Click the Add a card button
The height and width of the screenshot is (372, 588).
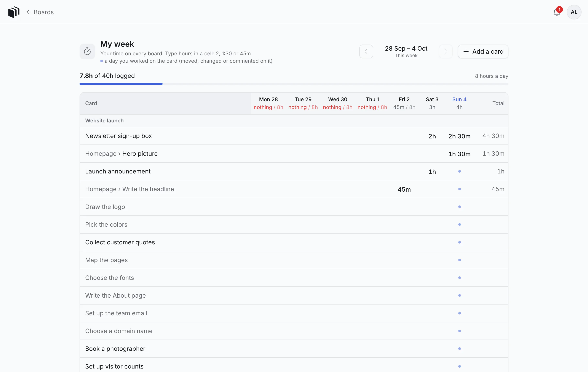click(x=483, y=51)
